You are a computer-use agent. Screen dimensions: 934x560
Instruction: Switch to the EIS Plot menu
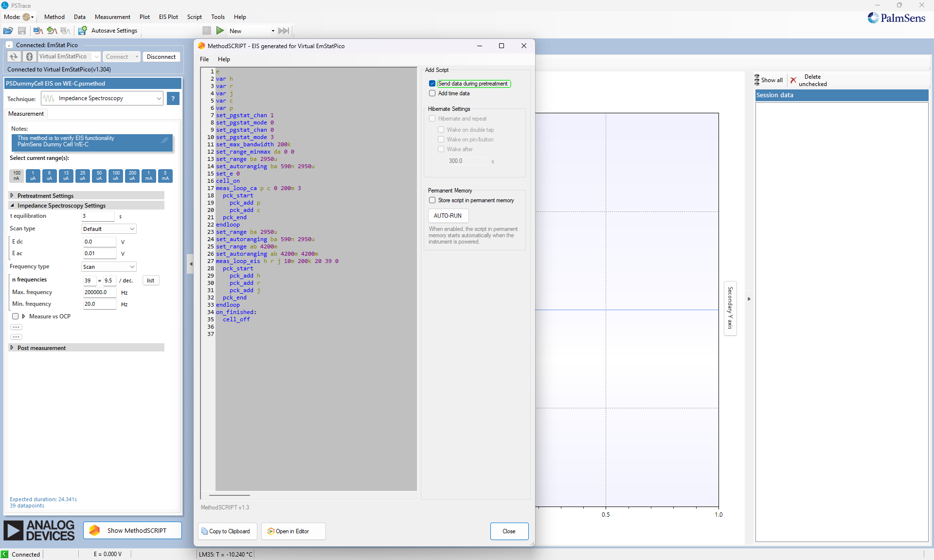tap(168, 17)
